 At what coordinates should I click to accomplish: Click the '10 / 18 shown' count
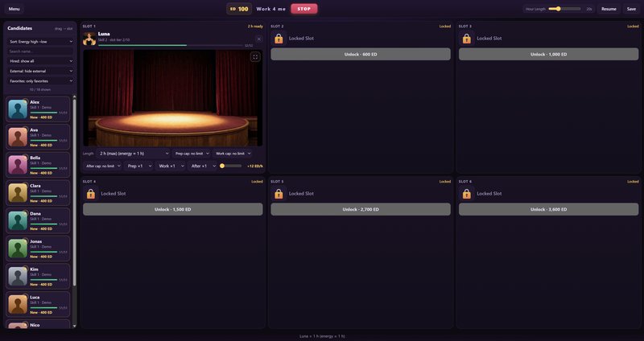click(40, 89)
